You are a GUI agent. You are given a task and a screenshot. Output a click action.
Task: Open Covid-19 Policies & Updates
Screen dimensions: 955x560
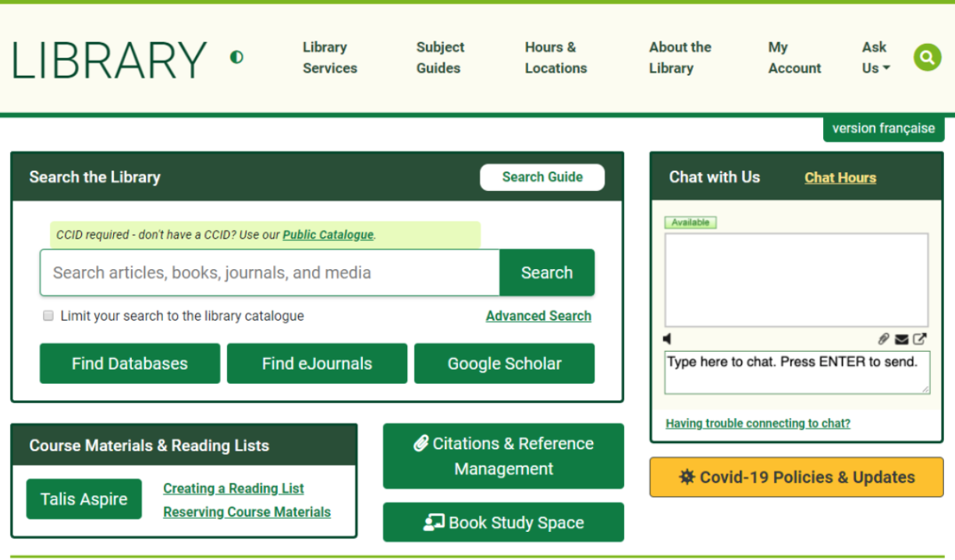coord(796,477)
